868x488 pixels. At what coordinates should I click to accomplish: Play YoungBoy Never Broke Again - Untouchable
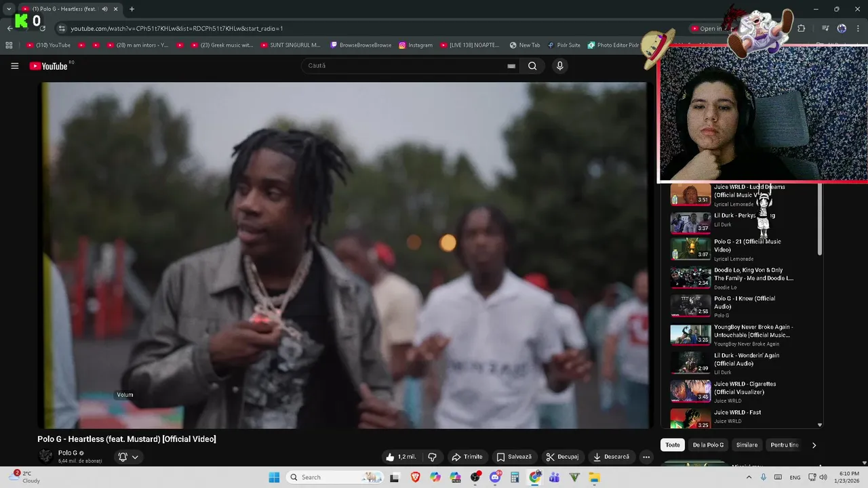pyautogui.click(x=741, y=335)
